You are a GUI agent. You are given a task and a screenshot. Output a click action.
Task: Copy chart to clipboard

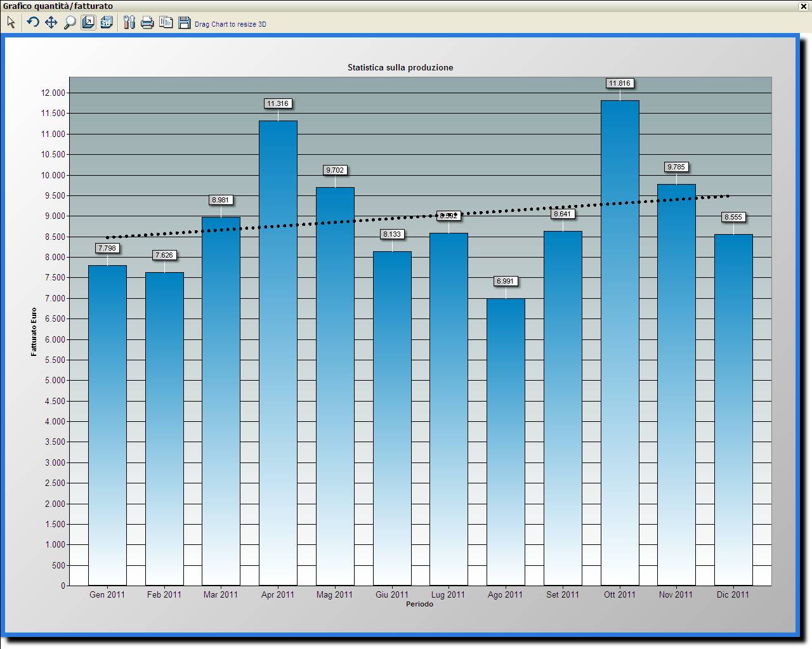tap(166, 23)
